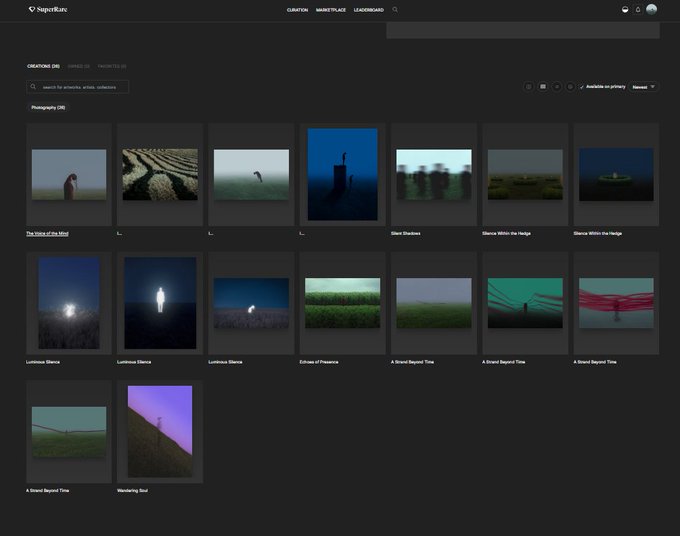Click the Echoes of Presence title

tap(319, 362)
